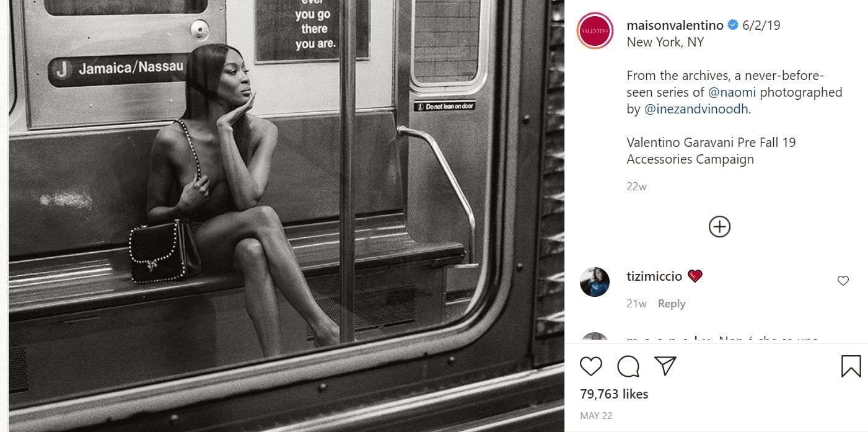
Task: Click the New York, NY location
Action: [x=665, y=42]
